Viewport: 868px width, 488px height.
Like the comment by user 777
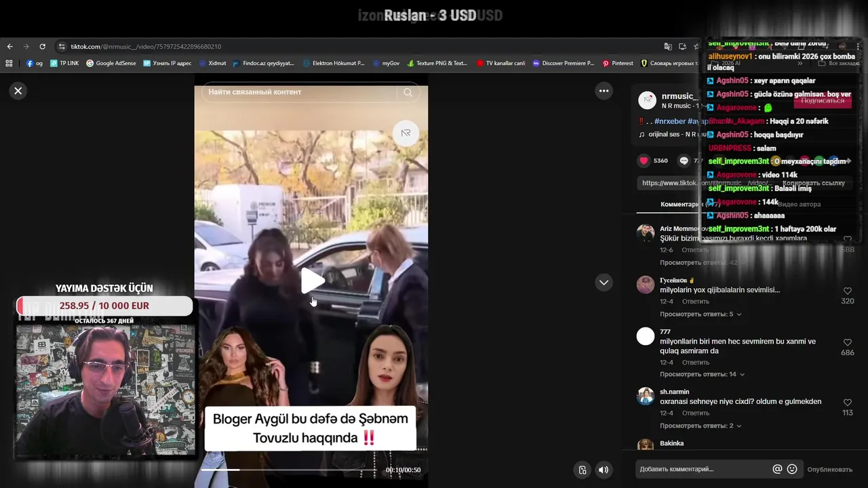point(847,342)
